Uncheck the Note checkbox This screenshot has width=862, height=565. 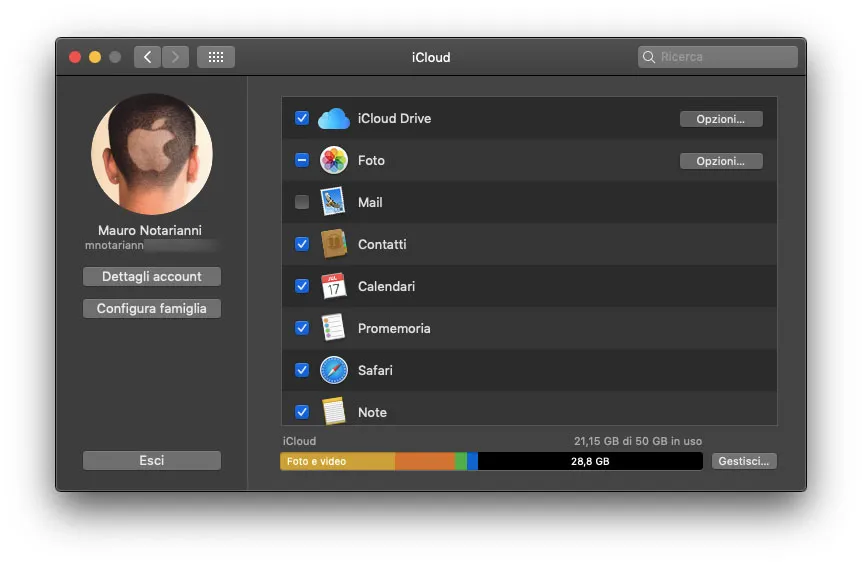302,412
